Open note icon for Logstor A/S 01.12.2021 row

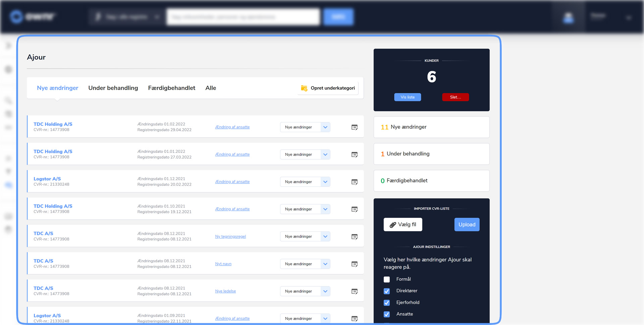click(355, 182)
